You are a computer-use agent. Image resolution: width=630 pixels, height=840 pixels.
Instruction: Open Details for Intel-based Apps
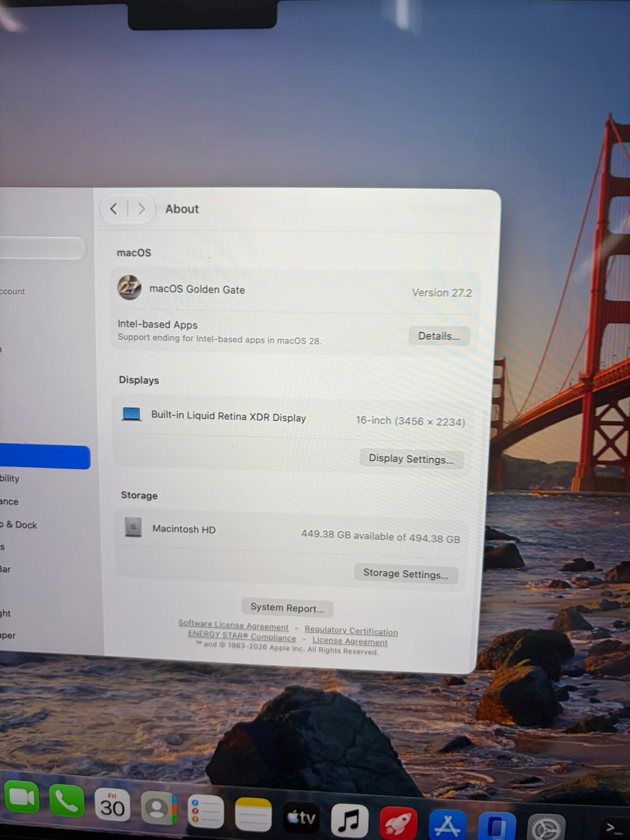coord(439,336)
